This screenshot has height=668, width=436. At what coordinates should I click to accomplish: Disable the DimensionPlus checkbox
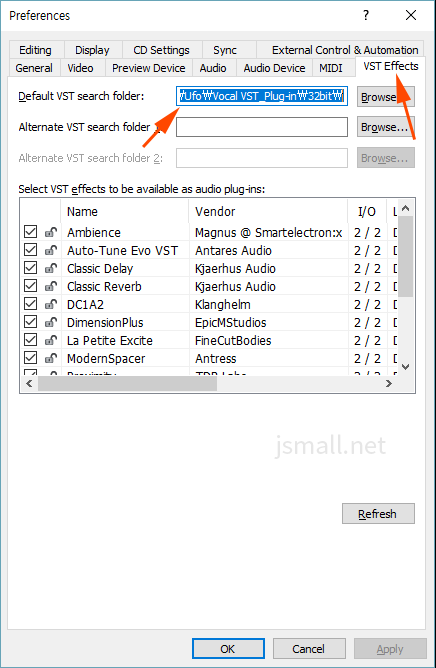tap(30, 322)
